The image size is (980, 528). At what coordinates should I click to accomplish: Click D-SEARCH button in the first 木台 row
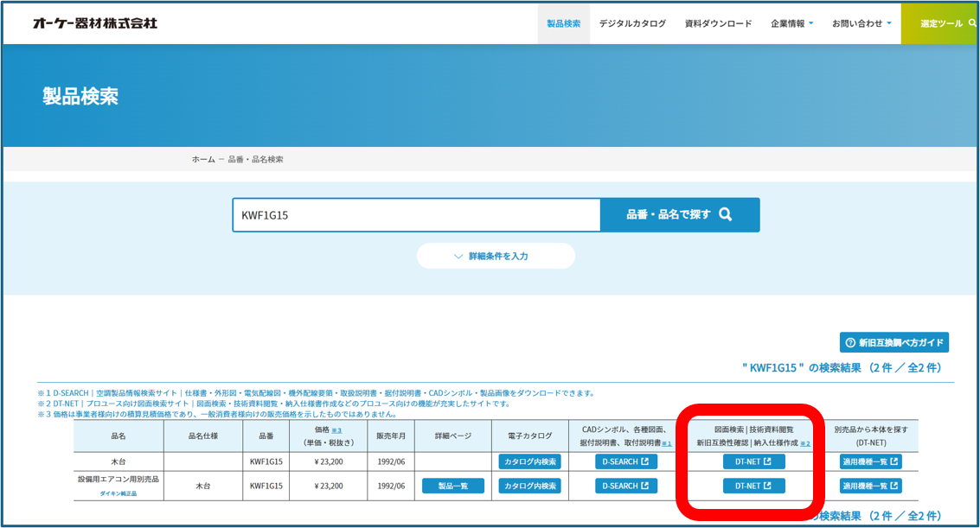point(625,461)
